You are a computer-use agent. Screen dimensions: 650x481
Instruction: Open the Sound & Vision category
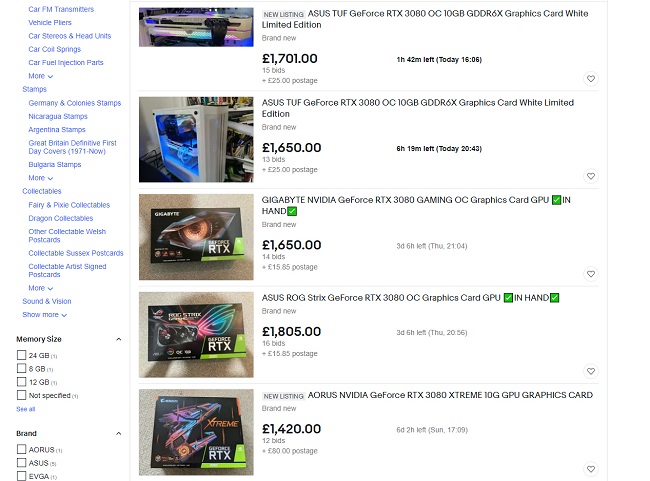coord(47,301)
